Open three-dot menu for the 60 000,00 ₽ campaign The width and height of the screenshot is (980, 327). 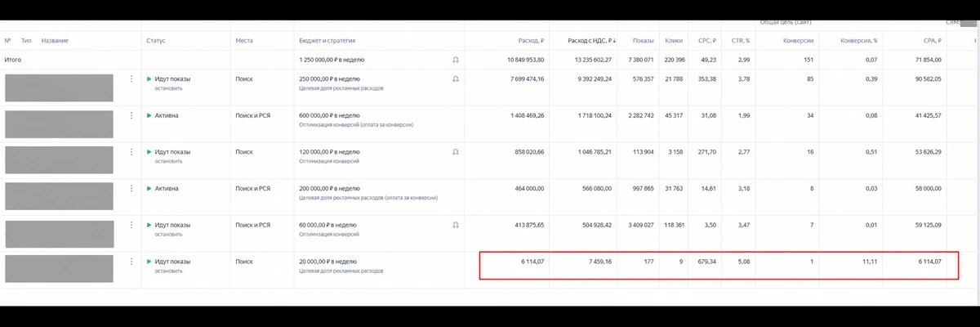coord(131,225)
